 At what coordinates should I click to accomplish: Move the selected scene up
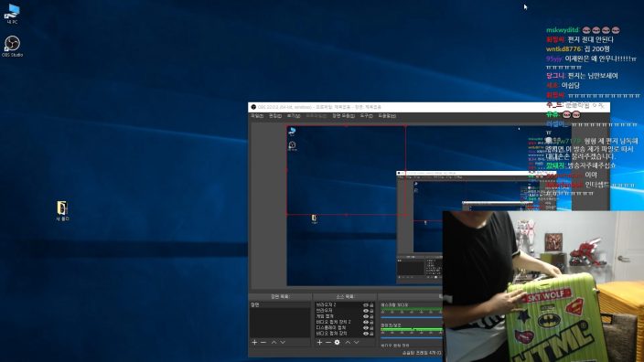tap(274, 342)
